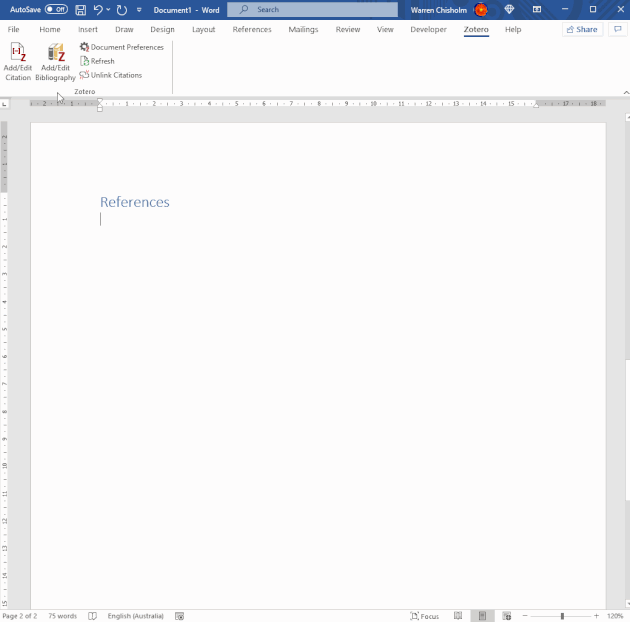Toggle the AutoSave switch

tap(56, 9)
